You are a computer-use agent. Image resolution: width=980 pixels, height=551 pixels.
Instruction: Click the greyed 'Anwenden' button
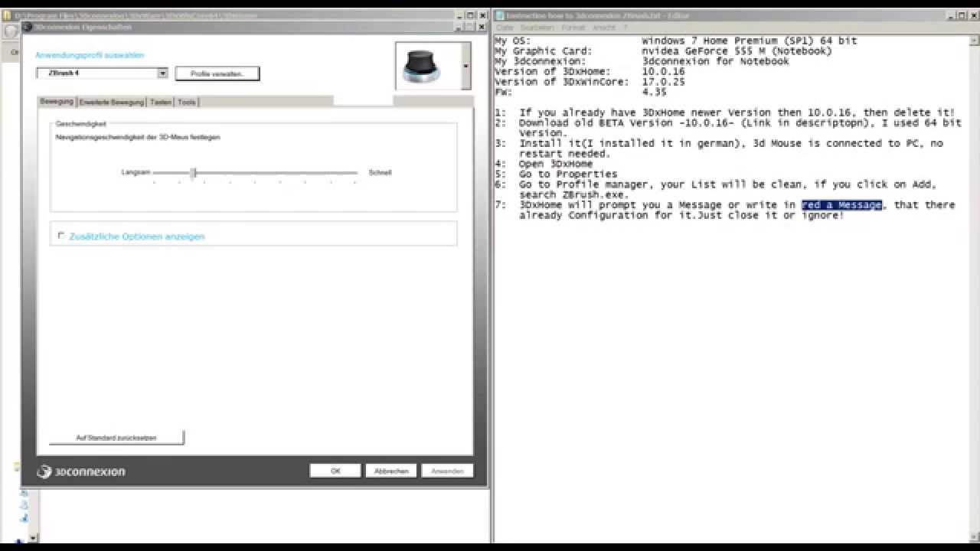pyautogui.click(x=447, y=471)
